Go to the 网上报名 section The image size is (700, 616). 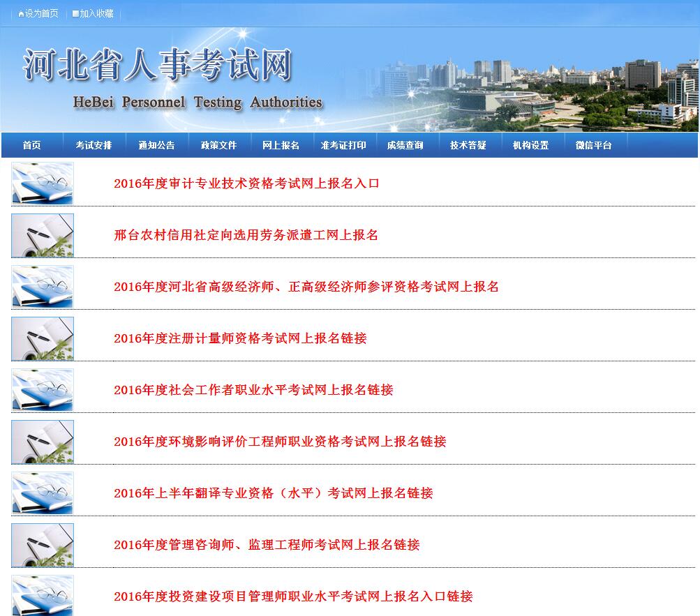[x=281, y=145]
